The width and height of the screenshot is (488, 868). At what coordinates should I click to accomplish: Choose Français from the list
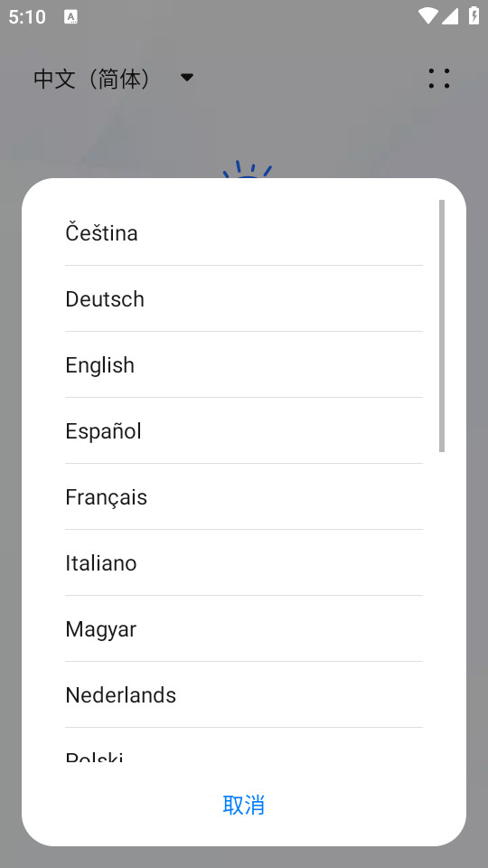point(244,496)
